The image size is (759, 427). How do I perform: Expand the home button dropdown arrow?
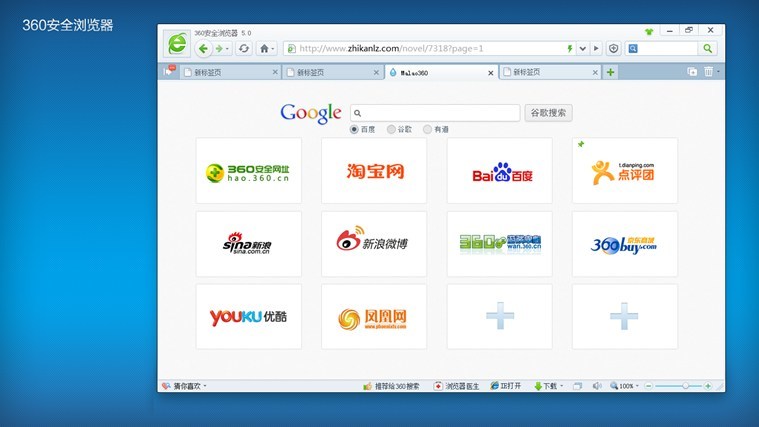tap(273, 49)
